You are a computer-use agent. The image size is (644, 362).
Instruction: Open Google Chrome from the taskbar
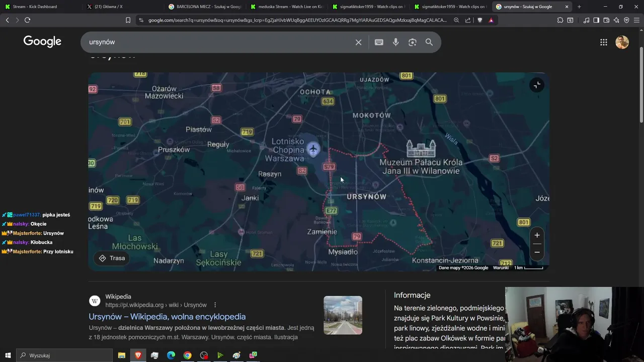pos(187,355)
